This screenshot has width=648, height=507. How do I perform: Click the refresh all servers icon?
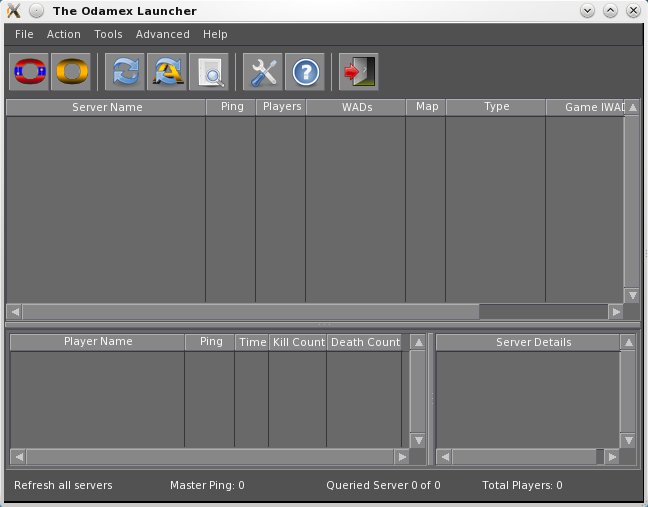(x=167, y=72)
